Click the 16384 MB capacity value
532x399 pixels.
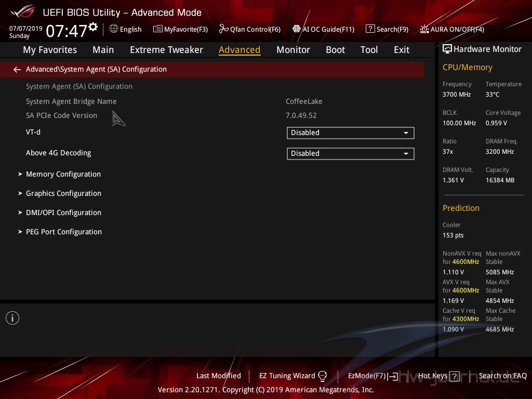tap(500, 180)
